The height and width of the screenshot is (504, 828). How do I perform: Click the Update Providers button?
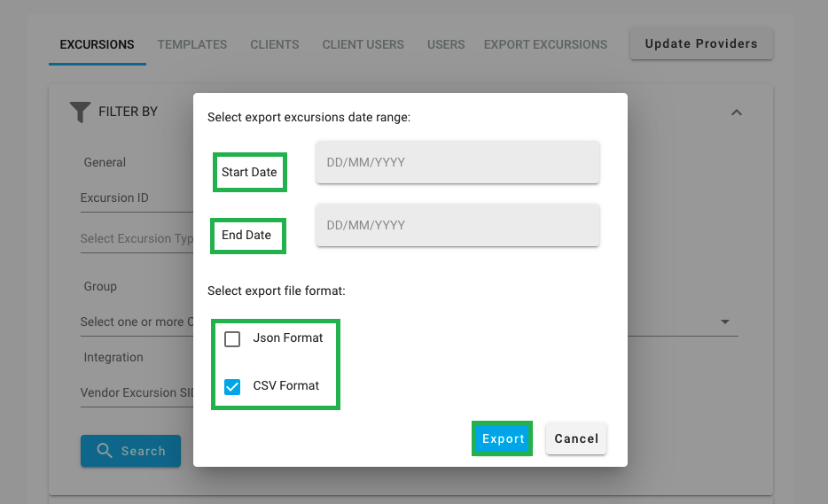pyautogui.click(x=701, y=43)
